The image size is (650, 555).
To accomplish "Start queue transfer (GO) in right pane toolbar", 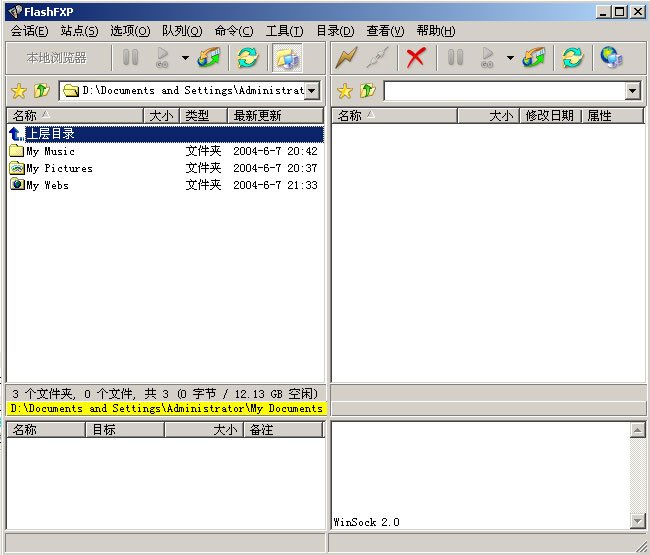I will (x=487, y=57).
